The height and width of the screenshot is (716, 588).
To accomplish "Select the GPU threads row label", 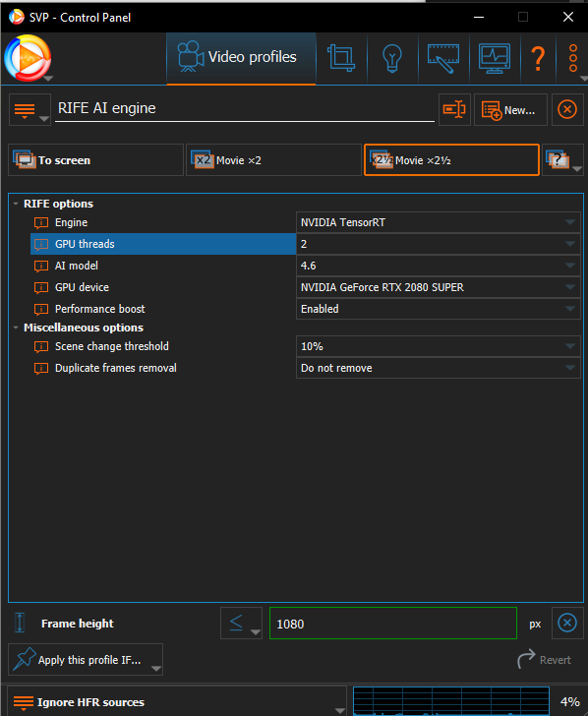I will [x=85, y=244].
